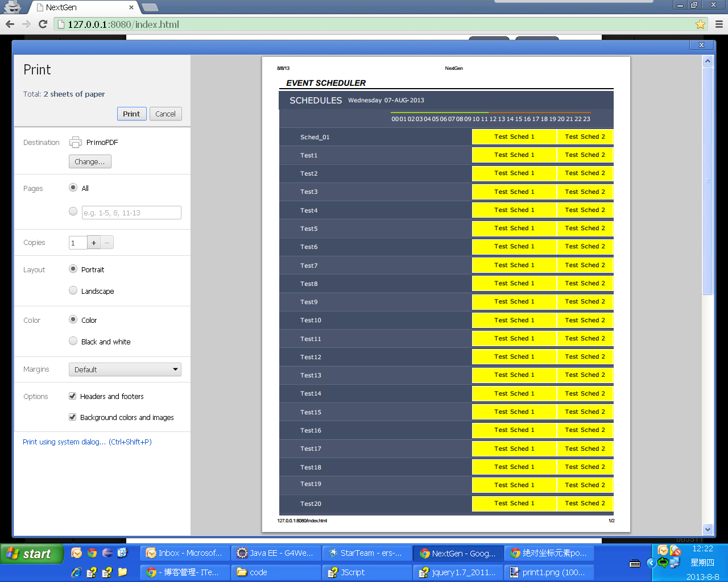
Task: Open a new tab with the new-tab button
Action: pyautogui.click(x=150, y=7)
